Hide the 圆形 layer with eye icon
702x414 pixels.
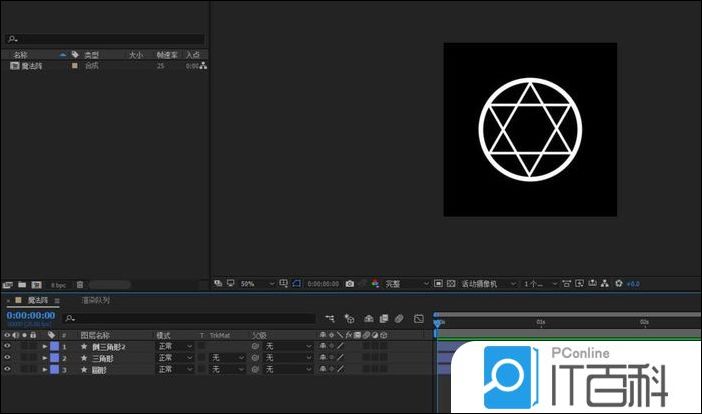(x=8, y=370)
